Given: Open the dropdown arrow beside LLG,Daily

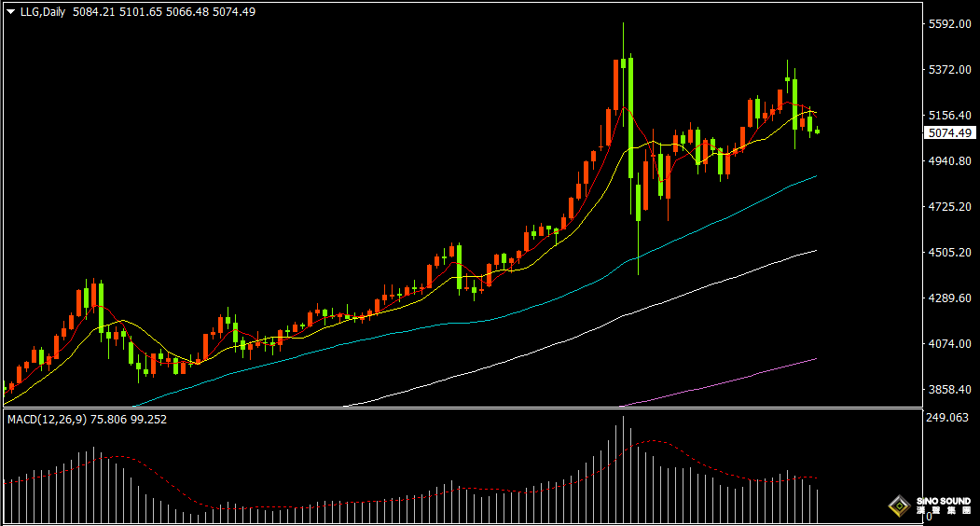Looking at the screenshot, I should pos(10,12).
